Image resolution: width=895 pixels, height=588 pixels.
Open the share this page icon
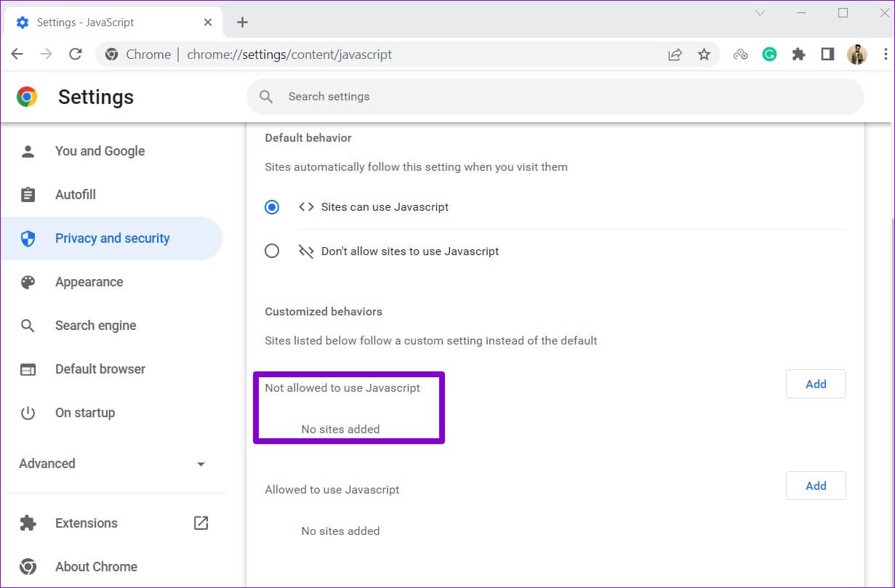pyautogui.click(x=675, y=55)
